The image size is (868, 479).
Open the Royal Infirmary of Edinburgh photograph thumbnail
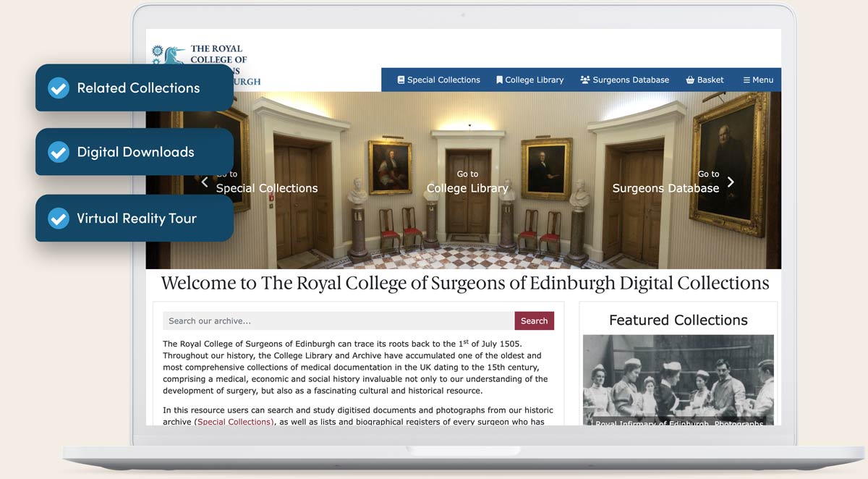(678, 380)
